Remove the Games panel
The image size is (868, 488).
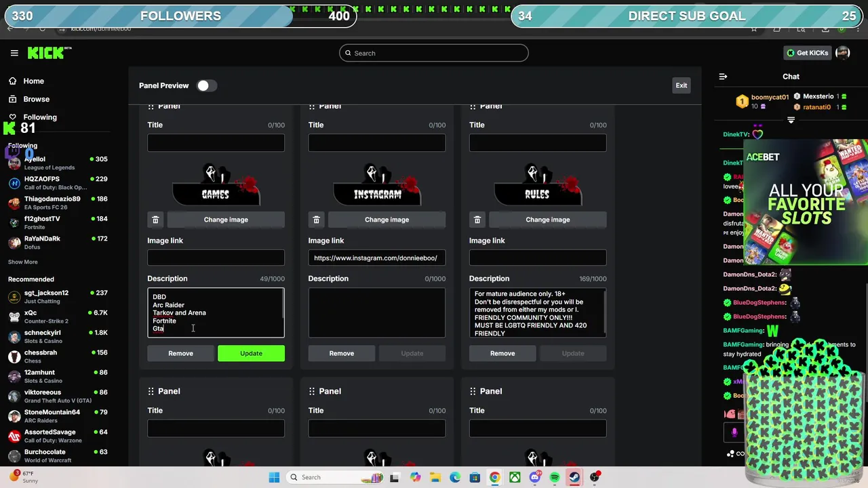pos(180,353)
